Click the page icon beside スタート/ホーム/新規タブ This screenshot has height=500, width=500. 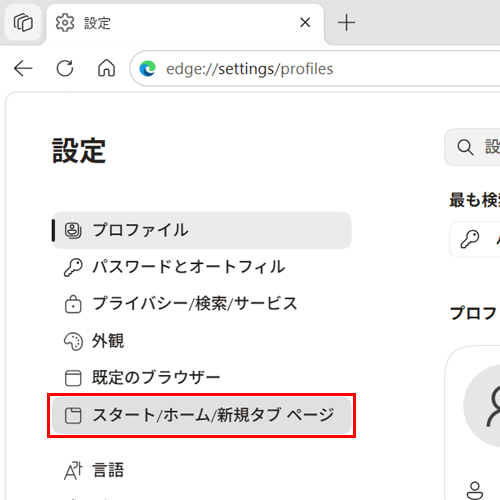tap(73, 416)
